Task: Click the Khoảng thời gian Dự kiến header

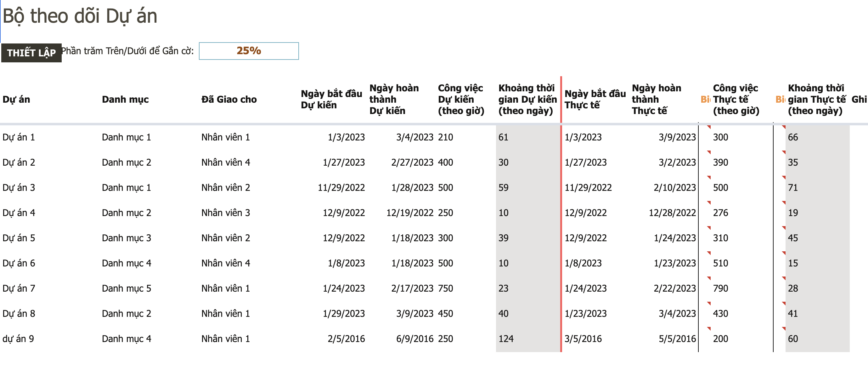Action: [527, 99]
